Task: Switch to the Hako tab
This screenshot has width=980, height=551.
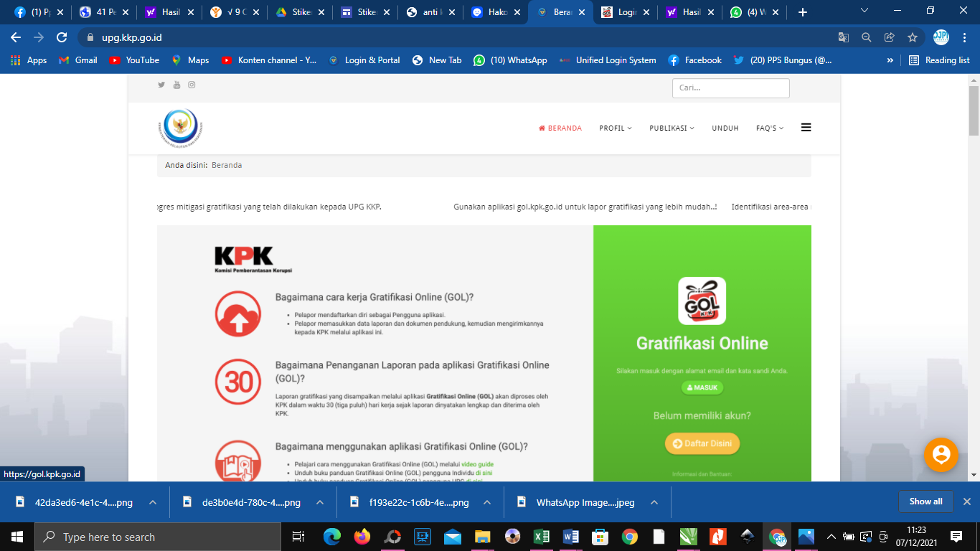Action: [495, 12]
